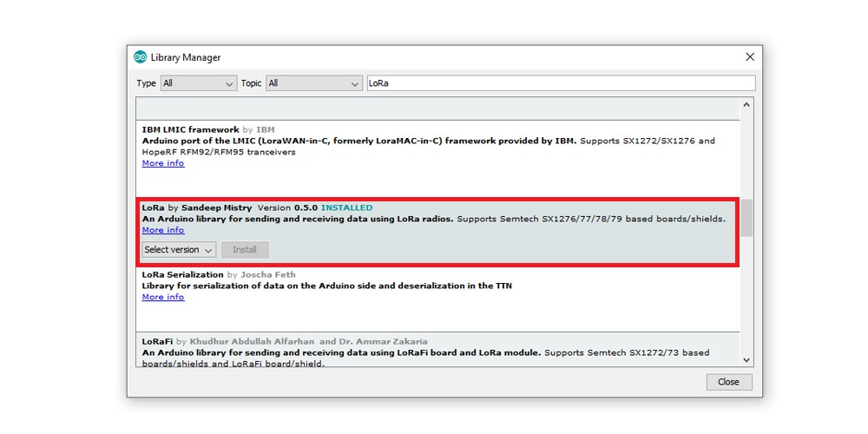868x434 pixels.
Task: Click the IBM LMIC description about Arduino port
Action: click(x=429, y=147)
